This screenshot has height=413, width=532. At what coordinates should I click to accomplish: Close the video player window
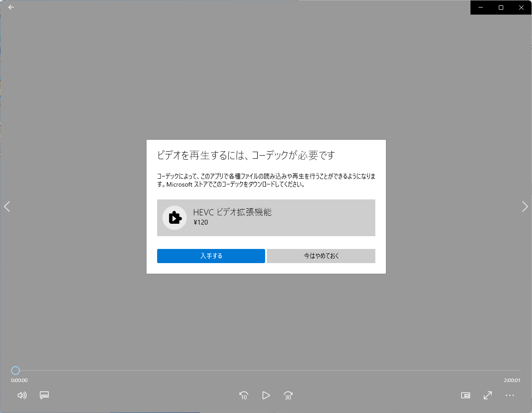pyautogui.click(x=521, y=7)
